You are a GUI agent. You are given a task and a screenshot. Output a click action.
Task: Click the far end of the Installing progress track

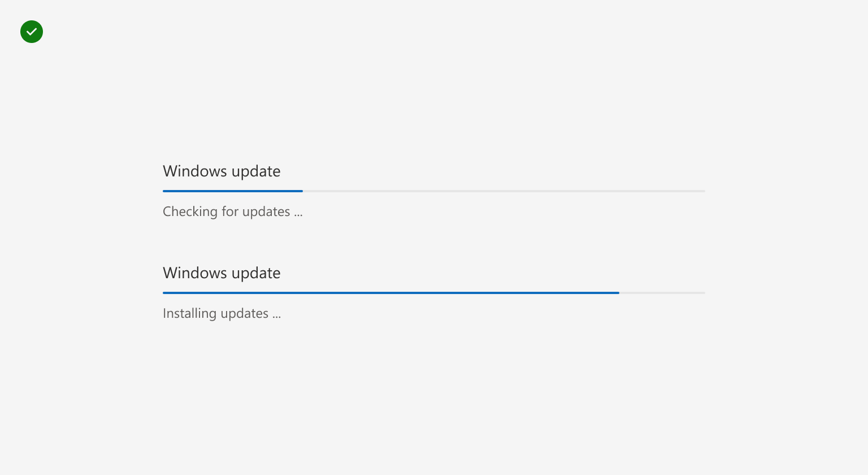tap(704, 293)
